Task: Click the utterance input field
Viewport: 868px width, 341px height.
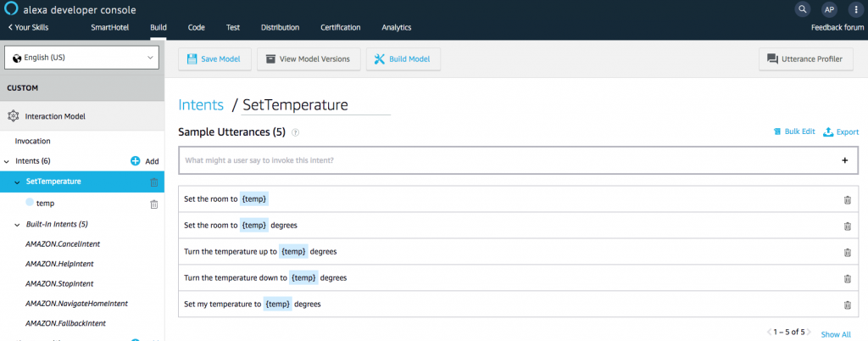Action: pos(518,160)
